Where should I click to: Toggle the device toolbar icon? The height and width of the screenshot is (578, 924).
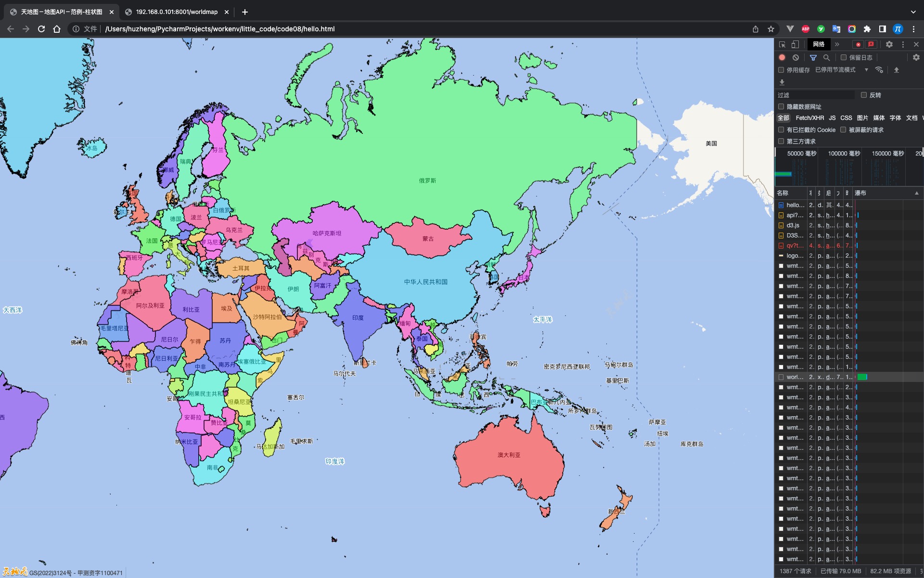pyautogui.click(x=795, y=44)
